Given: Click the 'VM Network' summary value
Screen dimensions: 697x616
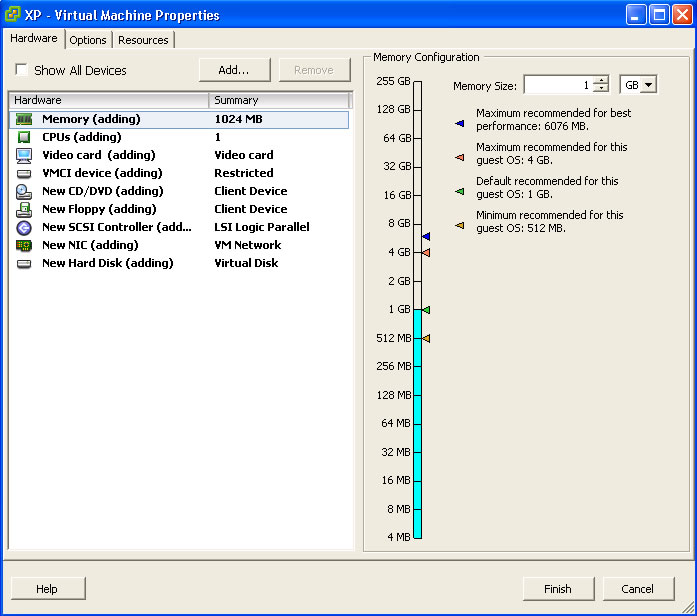Looking at the screenshot, I should pyautogui.click(x=248, y=245).
